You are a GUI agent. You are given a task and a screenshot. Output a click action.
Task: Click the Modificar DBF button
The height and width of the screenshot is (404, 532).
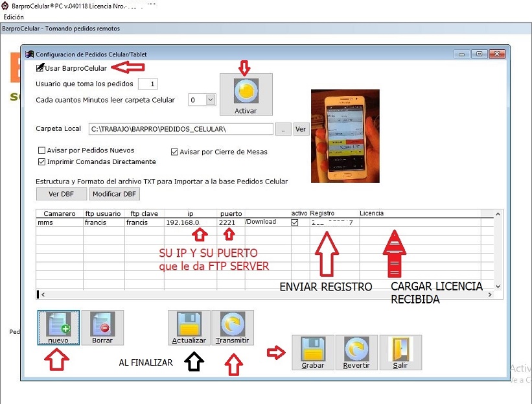coord(114,194)
